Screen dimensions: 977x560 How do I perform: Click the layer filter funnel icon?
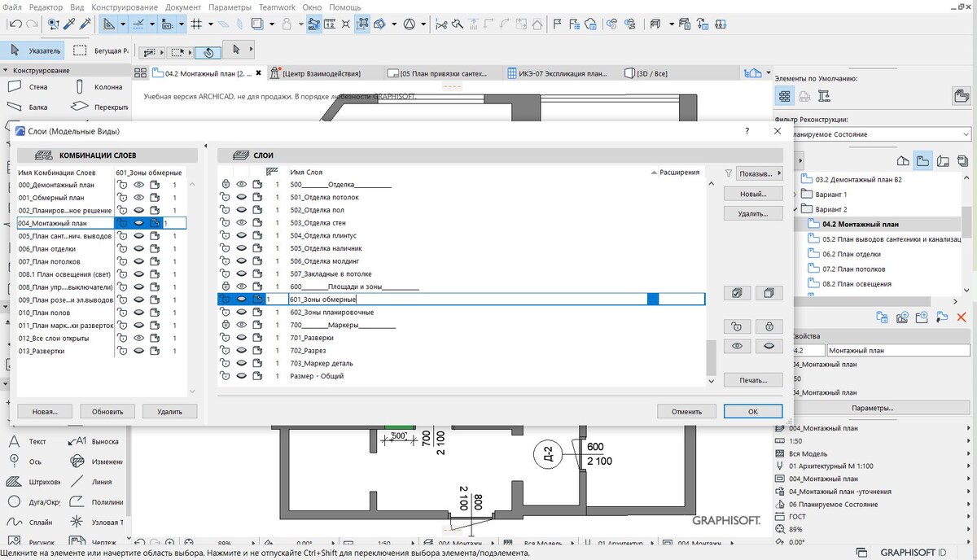(729, 173)
